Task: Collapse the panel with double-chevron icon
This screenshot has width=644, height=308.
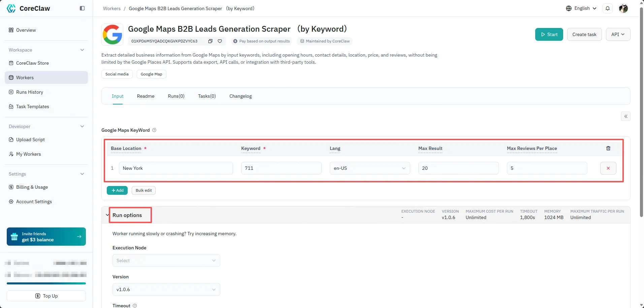Action: click(626, 116)
